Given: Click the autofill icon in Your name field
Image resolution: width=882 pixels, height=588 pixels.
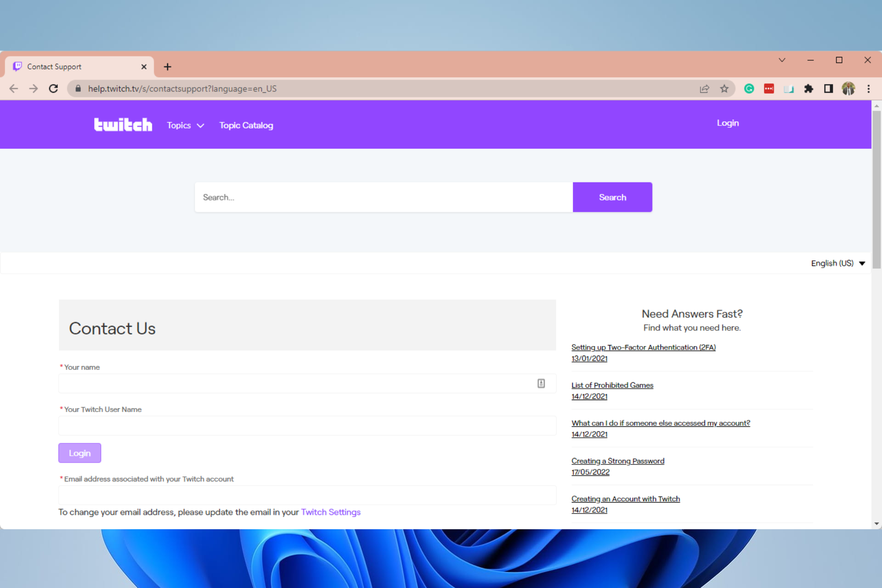Looking at the screenshot, I should (541, 383).
